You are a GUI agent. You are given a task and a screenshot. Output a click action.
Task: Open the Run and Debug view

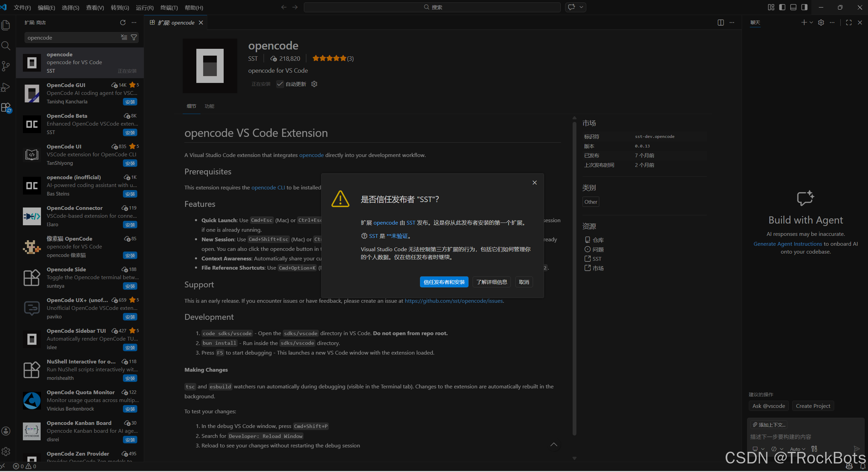coord(6,87)
